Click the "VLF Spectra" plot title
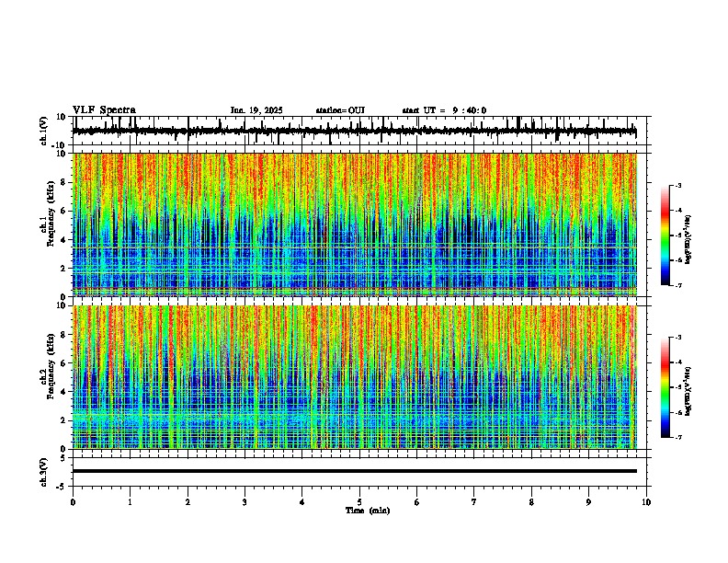Viewport: 728px width, 563px height. tap(104, 109)
